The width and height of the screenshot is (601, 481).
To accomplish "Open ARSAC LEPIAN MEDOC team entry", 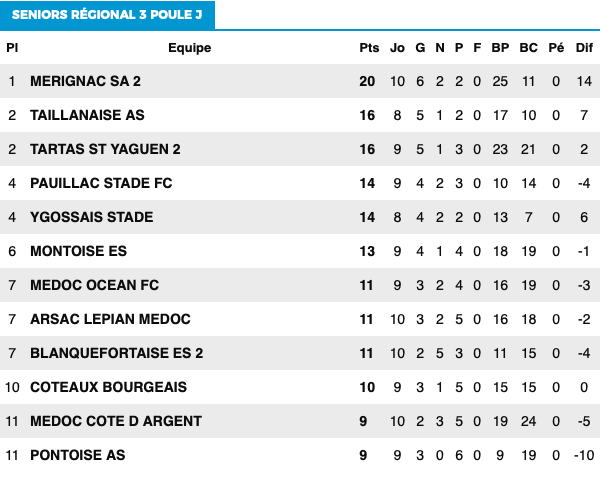I will click(110, 319).
